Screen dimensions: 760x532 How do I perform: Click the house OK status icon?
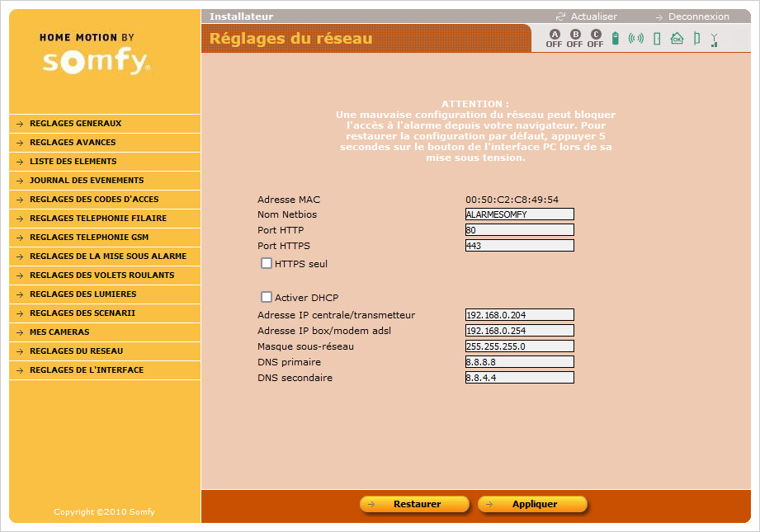[x=677, y=38]
